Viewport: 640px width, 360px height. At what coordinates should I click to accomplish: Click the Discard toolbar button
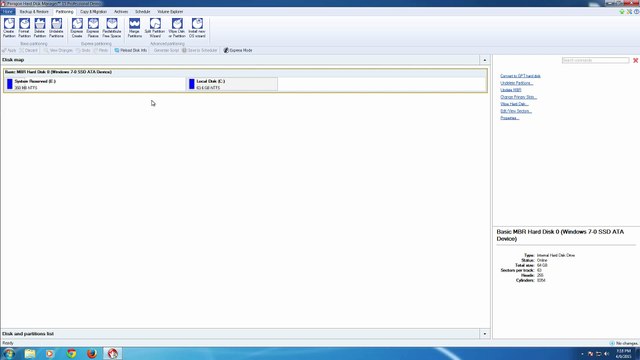(x=29, y=50)
